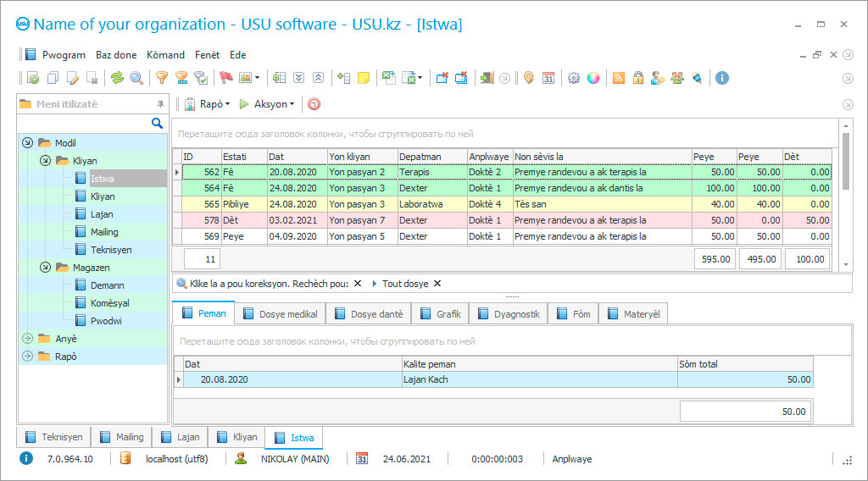Click the color wheel theme icon
This screenshot has height=481, width=868.
593,78
